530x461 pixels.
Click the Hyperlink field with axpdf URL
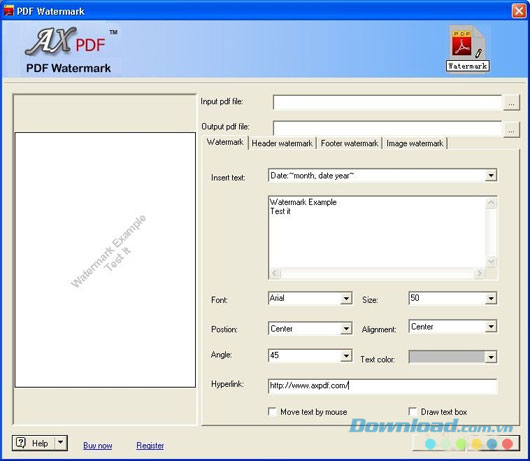(x=382, y=386)
